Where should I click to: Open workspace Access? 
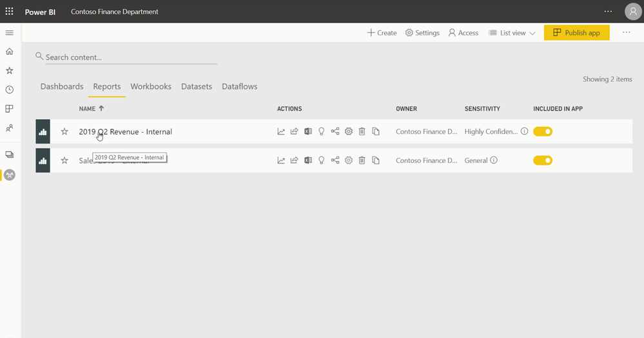point(463,33)
